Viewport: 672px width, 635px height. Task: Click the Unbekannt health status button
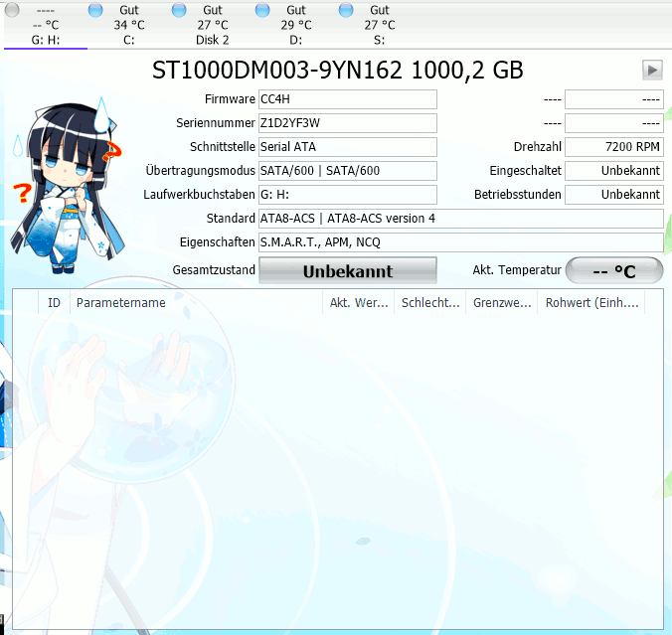coord(348,270)
